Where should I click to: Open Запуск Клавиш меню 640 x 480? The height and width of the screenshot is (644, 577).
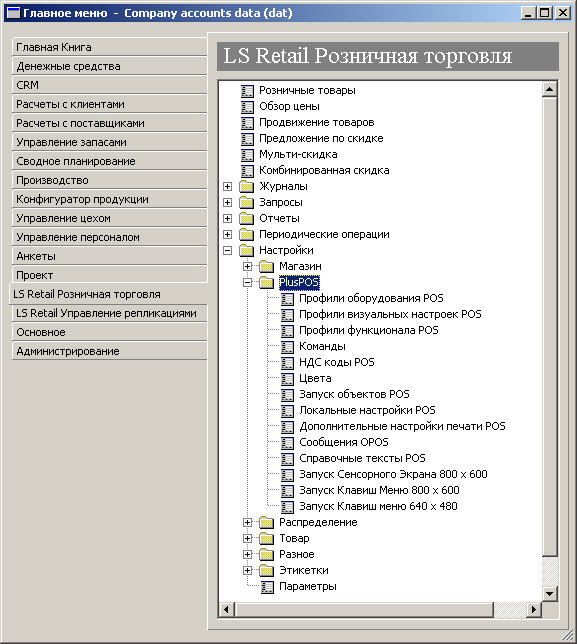(378, 506)
